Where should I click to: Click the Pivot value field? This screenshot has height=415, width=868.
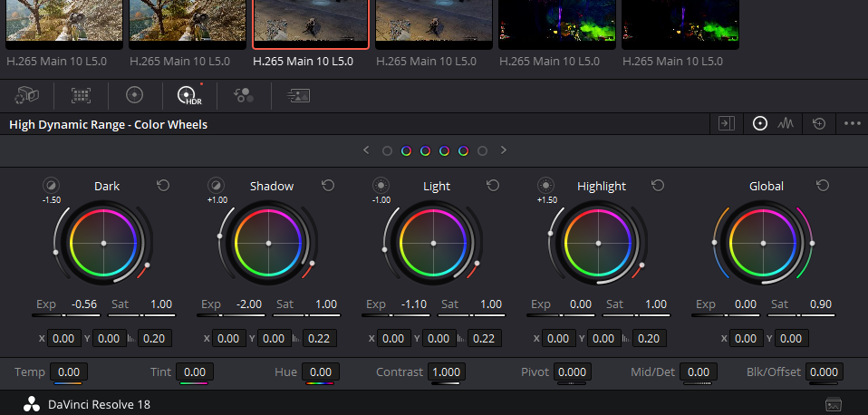pos(573,372)
